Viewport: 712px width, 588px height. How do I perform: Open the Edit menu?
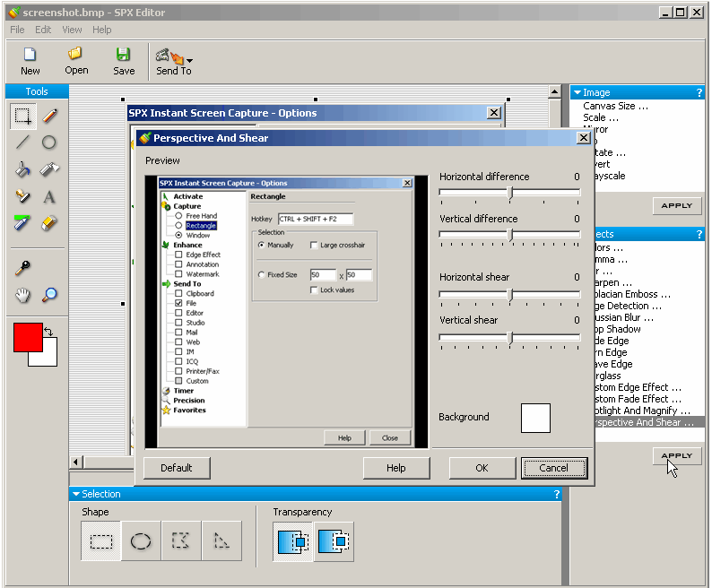(x=43, y=30)
